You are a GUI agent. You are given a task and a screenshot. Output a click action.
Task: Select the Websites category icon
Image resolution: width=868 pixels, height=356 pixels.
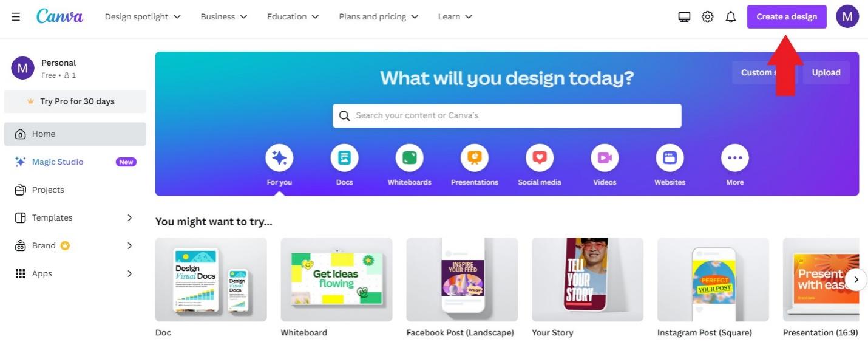coord(670,159)
